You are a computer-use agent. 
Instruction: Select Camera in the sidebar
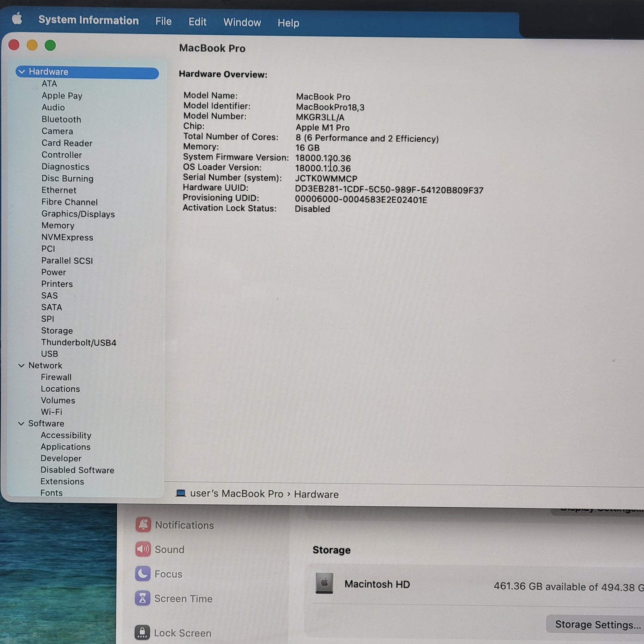pos(57,131)
